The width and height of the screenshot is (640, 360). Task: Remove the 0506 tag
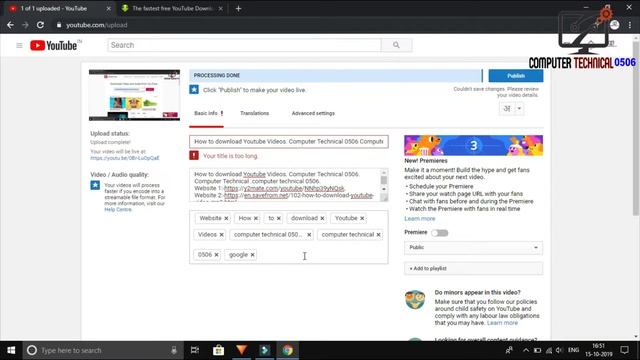(217, 255)
